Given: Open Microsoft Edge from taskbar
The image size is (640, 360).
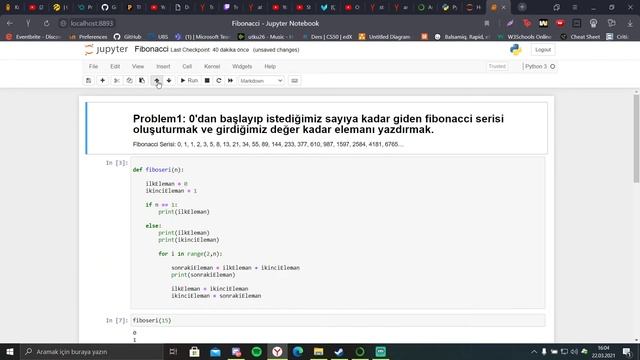Looking at the screenshot, I should pos(298,351).
